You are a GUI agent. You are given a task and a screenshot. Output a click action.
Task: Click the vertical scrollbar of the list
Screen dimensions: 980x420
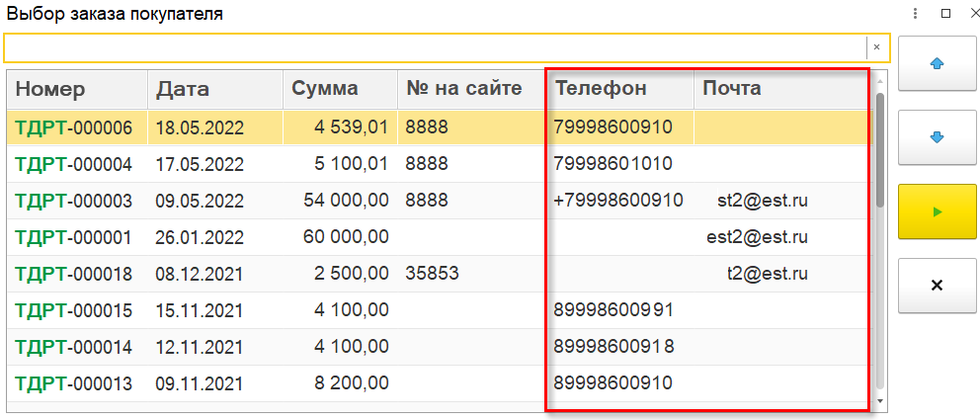[x=880, y=247]
